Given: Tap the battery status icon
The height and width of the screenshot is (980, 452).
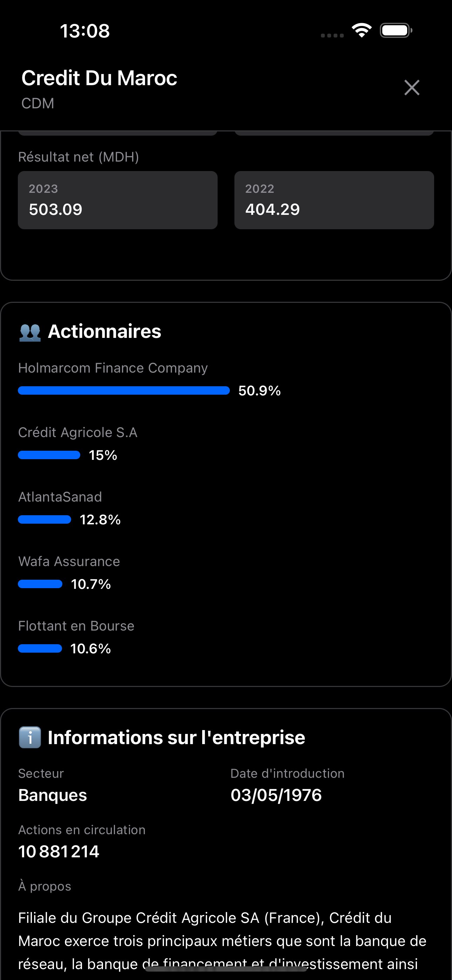Looking at the screenshot, I should 395,30.
